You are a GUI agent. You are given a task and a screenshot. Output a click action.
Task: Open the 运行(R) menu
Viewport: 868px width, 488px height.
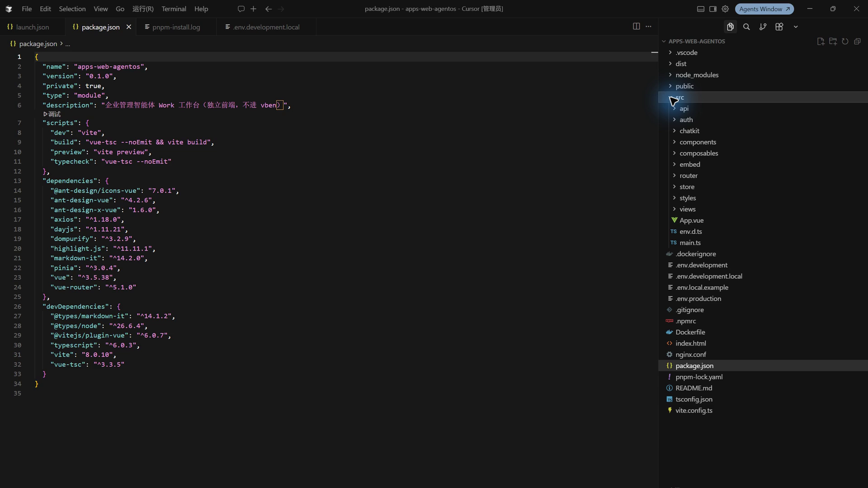pyautogui.click(x=143, y=9)
